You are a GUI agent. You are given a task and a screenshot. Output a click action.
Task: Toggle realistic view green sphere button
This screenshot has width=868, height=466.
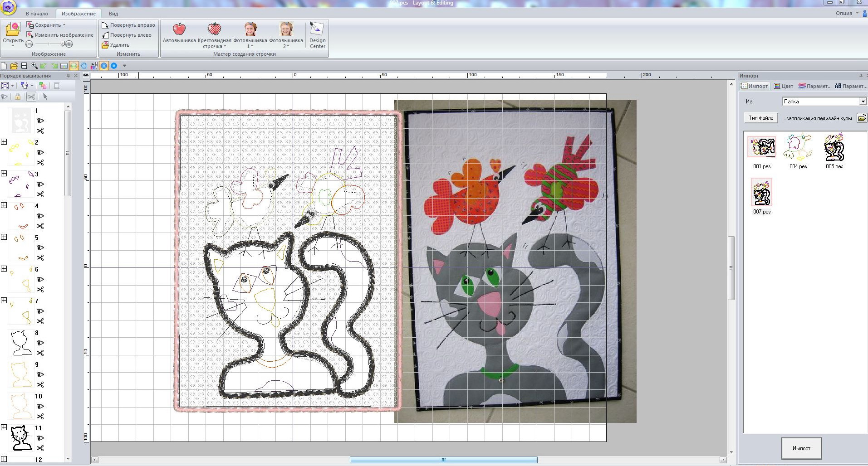(74, 66)
